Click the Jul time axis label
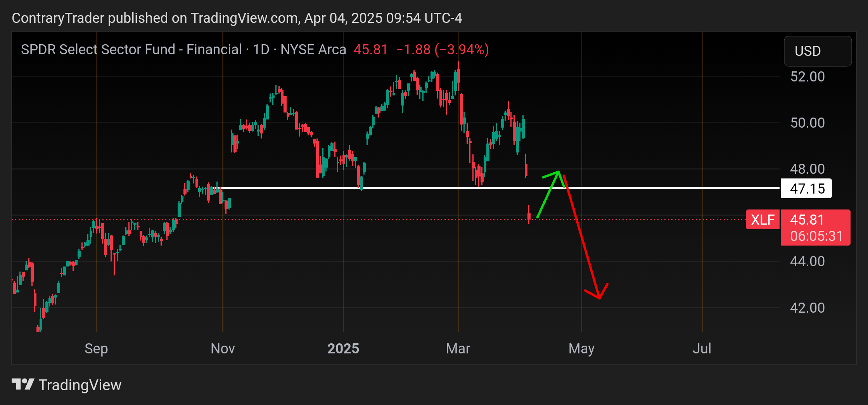868x405 pixels. coord(702,348)
